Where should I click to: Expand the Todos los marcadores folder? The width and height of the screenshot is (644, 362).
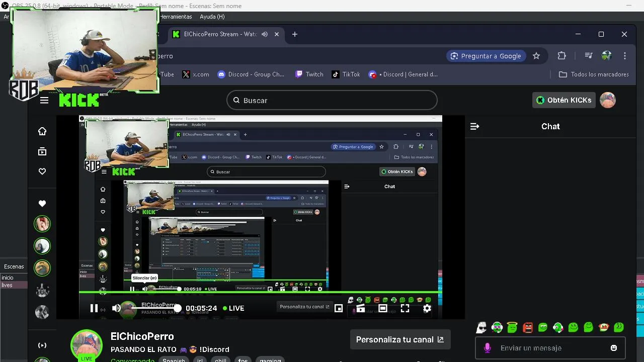(x=594, y=74)
